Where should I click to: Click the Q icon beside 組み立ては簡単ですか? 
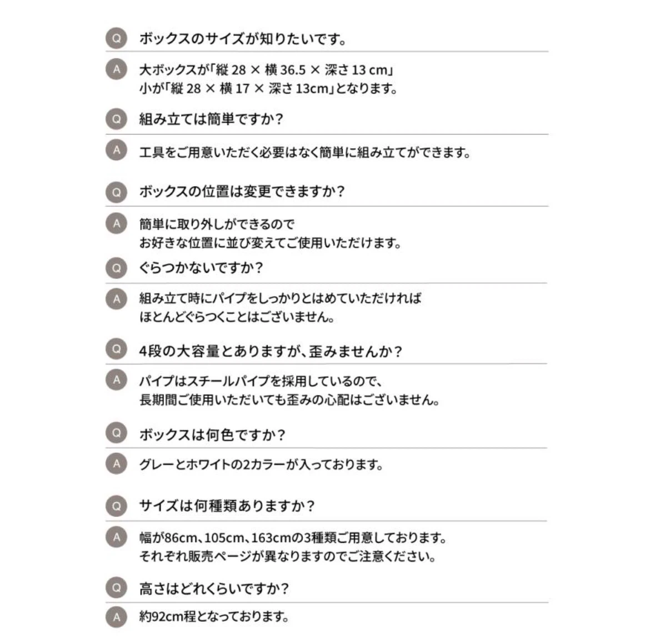point(116,119)
